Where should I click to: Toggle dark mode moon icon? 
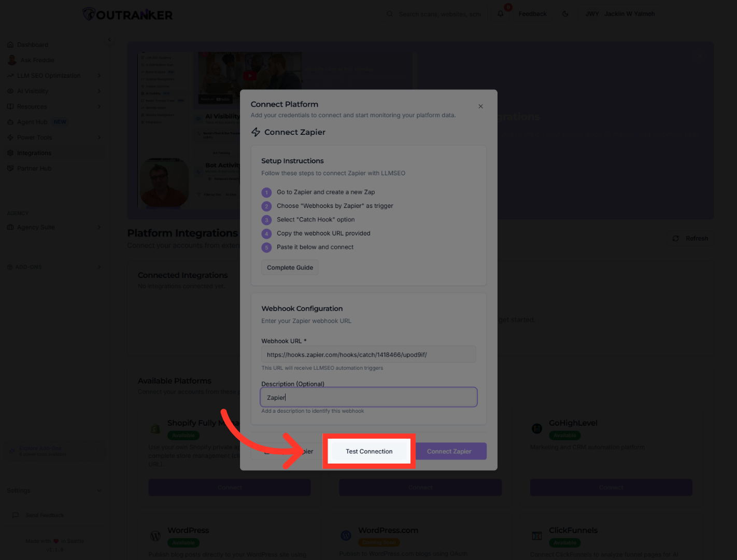pos(565,14)
